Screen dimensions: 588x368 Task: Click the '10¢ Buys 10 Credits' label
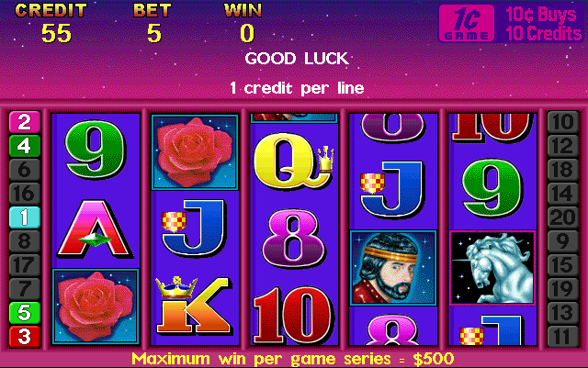(543, 24)
